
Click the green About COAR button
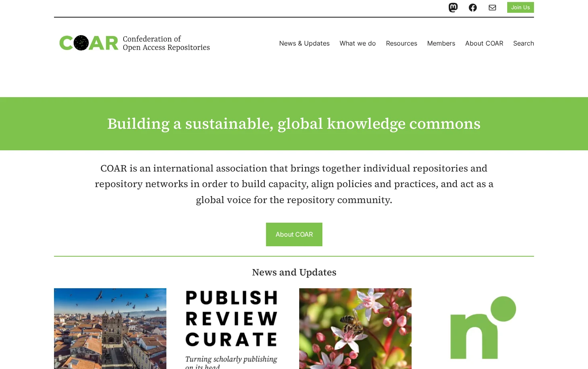(x=294, y=234)
